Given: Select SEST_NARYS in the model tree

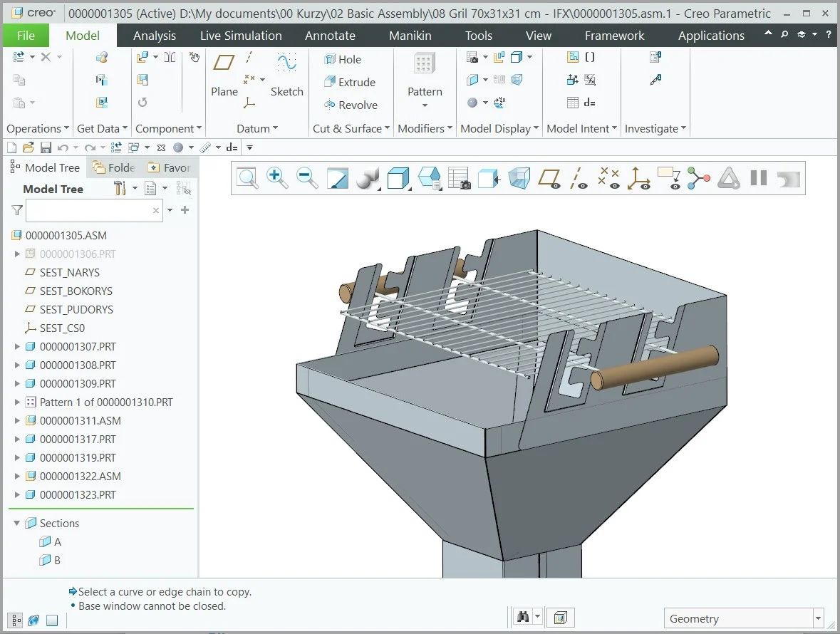Looking at the screenshot, I should coord(68,272).
